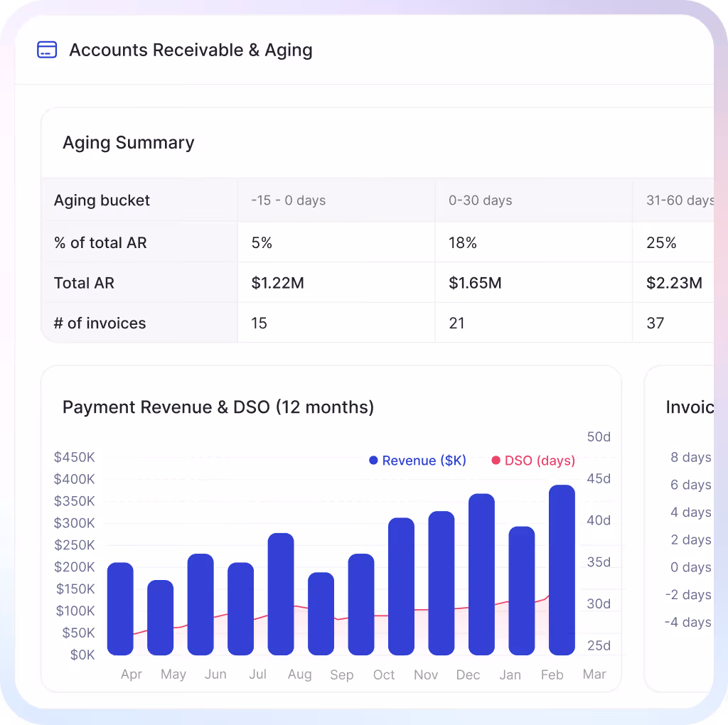Click the $0K axis label
728x725 pixels.
tap(82, 655)
